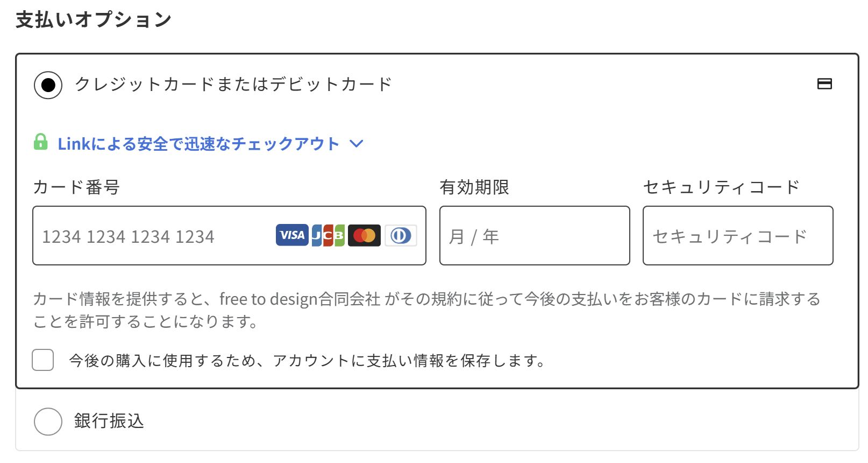Focus the card number input field
The image size is (868, 463).
point(156,236)
